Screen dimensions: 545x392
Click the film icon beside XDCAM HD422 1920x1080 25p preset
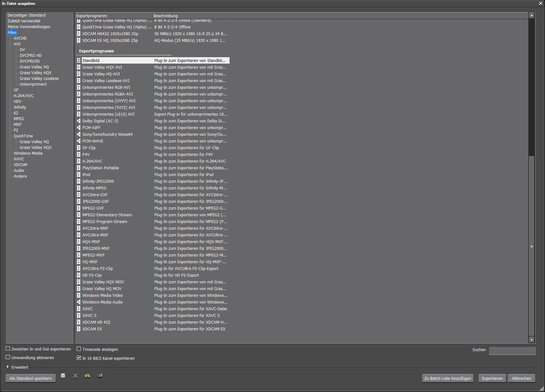tap(79, 34)
